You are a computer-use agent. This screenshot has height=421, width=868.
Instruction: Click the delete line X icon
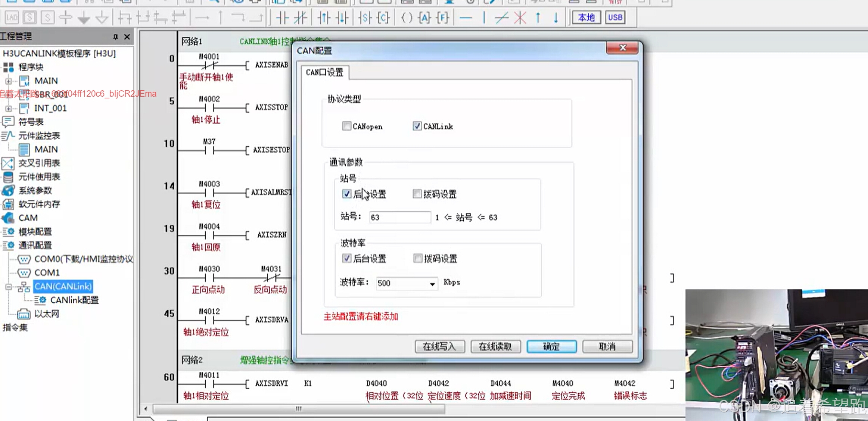pyautogui.click(x=520, y=18)
